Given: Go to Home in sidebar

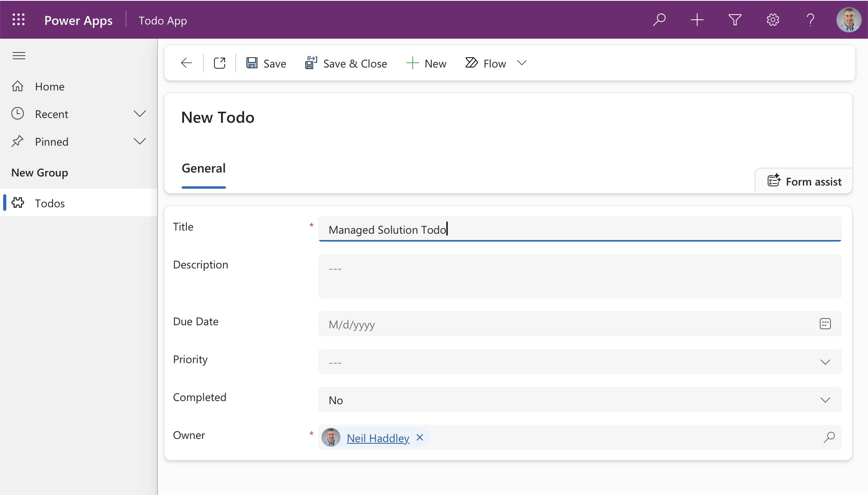Looking at the screenshot, I should pyautogui.click(x=79, y=86).
